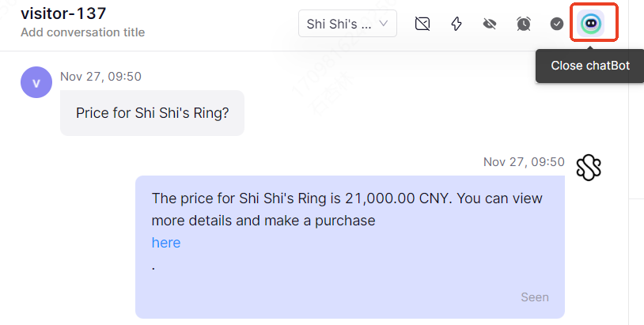This screenshot has width=644, height=325.
Task: Toggle the crossed-out eye visibility icon
Action: 490,24
